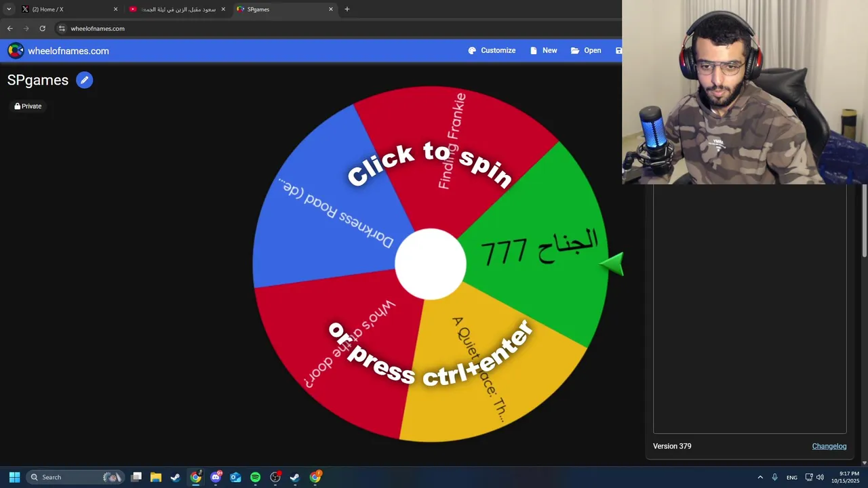Open Outlook from the taskbar

(235, 477)
